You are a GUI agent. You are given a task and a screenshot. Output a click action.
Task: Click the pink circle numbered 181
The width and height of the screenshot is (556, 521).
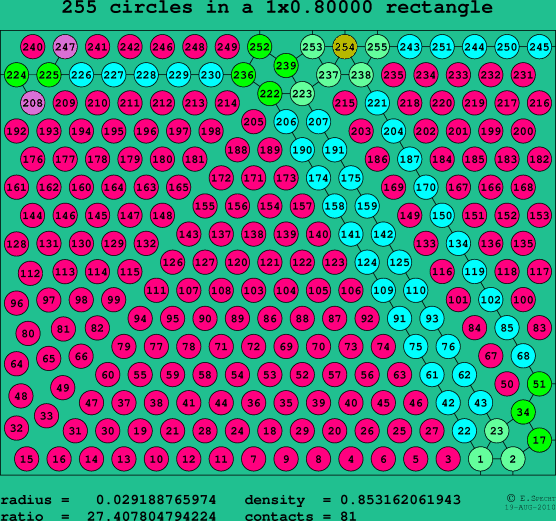coord(195,159)
